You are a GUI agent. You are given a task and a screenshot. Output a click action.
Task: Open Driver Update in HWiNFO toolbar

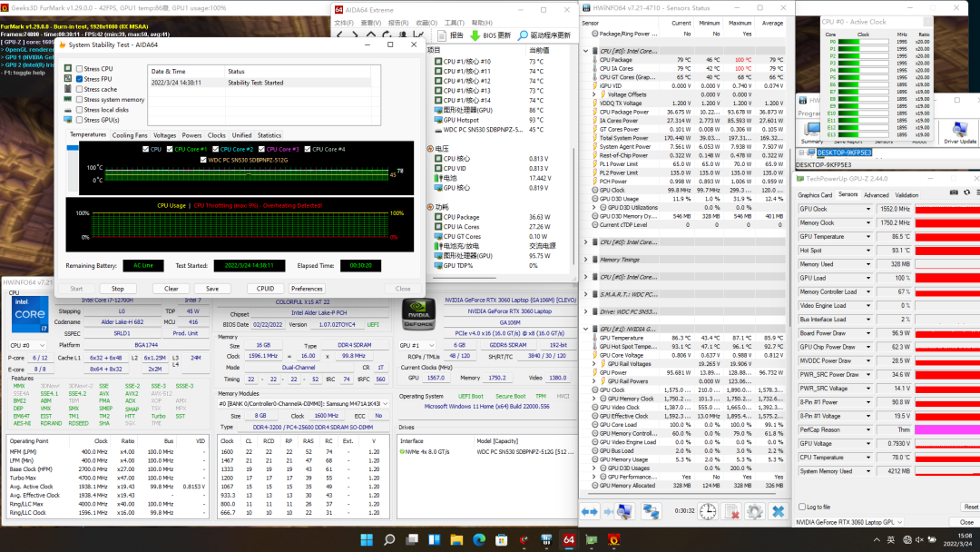tap(959, 133)
